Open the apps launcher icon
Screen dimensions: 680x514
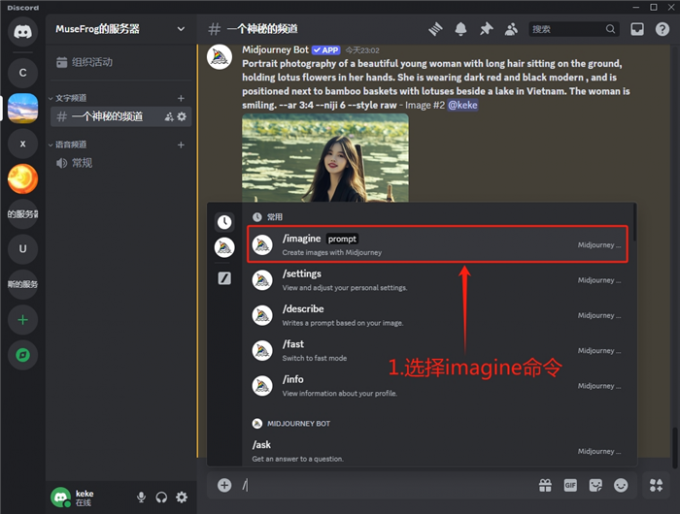[656, 485]
